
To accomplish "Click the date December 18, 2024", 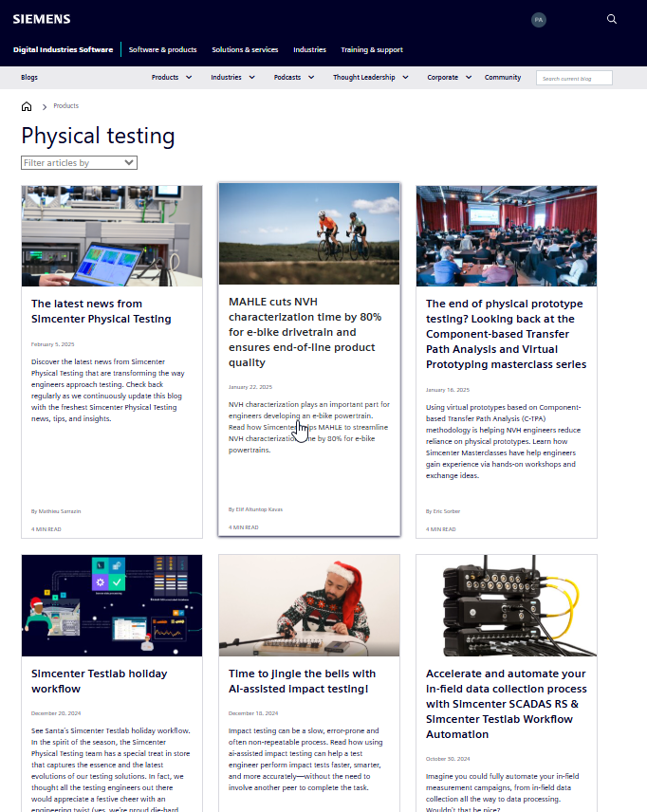I will pyautogui.click(x=253, y=713).
